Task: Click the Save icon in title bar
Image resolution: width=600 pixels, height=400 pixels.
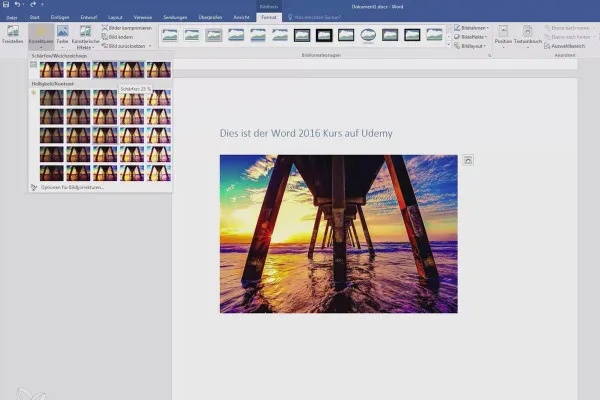Action: (x=6, y=5)
